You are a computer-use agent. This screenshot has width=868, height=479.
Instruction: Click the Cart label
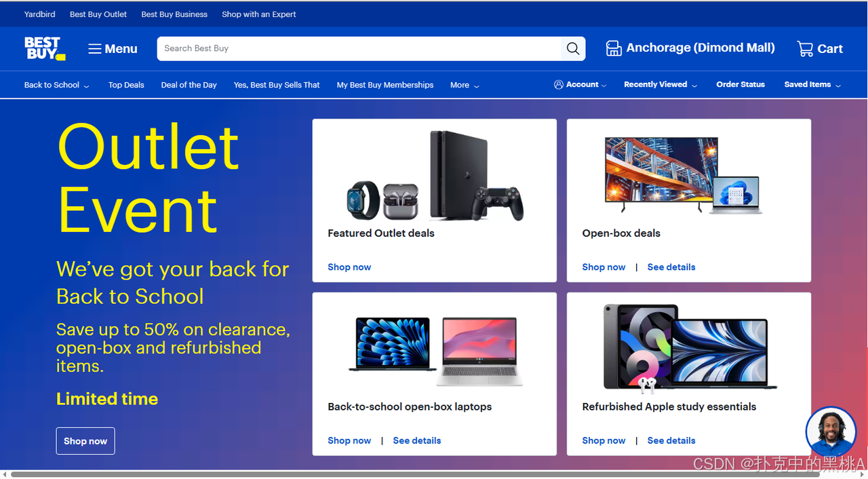(x=830, y=49)
